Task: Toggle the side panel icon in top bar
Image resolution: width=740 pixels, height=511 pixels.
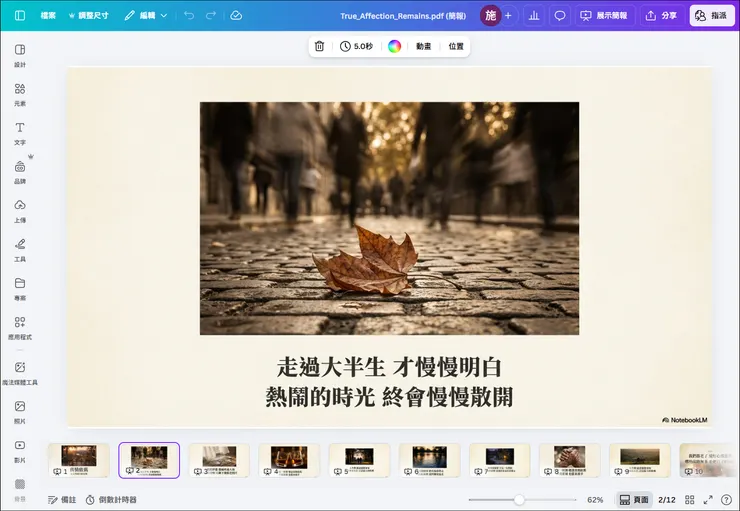Action: click(x=20, y=16)
